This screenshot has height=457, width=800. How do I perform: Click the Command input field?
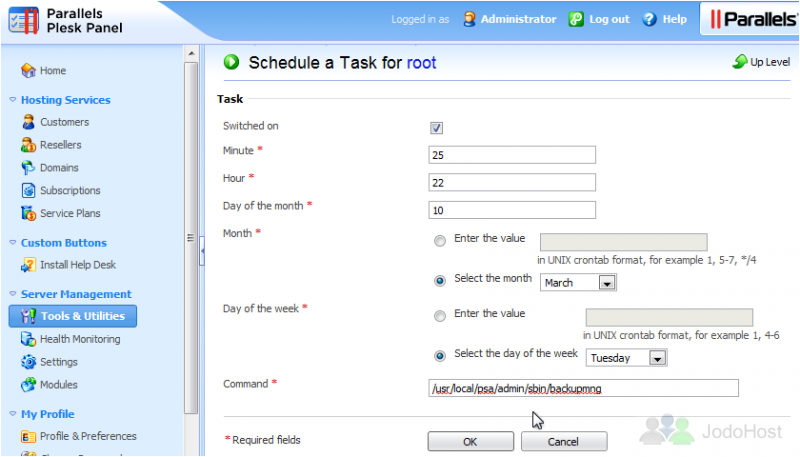[x=583, y=388]
